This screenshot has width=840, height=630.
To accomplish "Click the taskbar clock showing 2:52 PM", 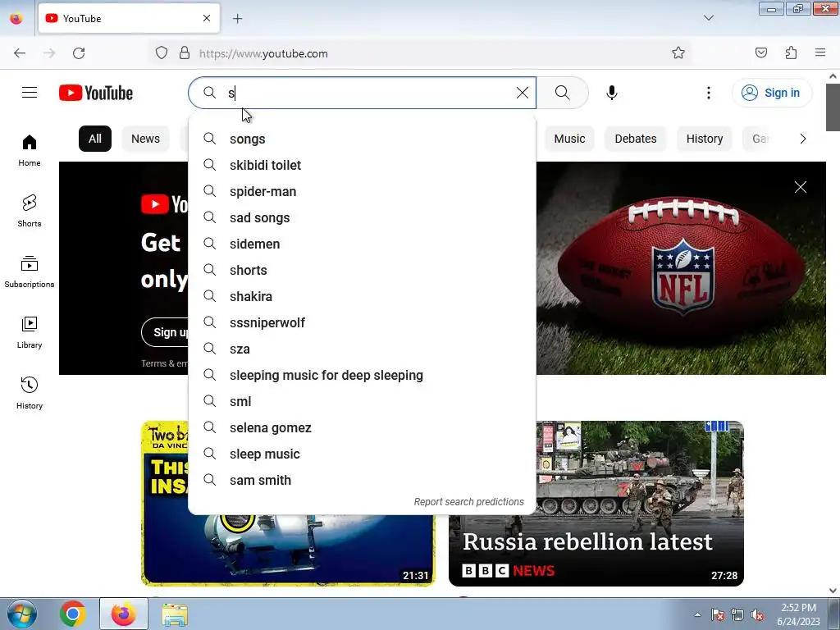I will pos(798,614).
